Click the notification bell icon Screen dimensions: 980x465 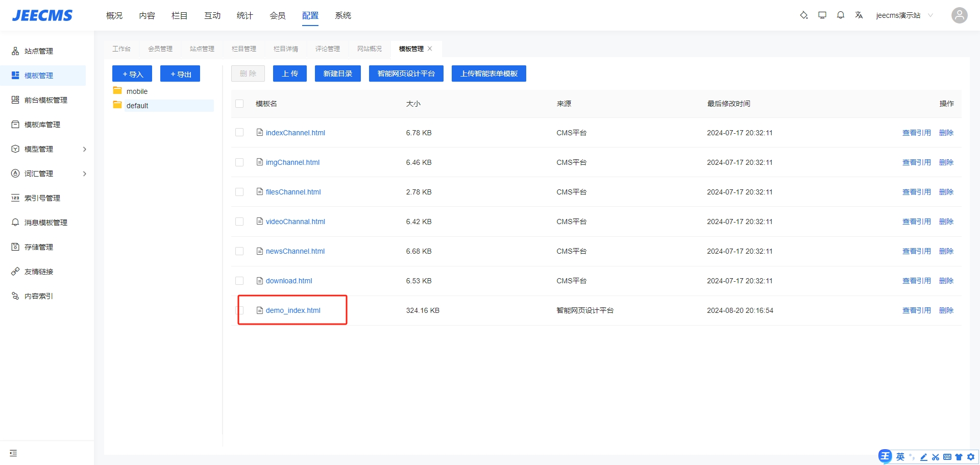point(840,15)
